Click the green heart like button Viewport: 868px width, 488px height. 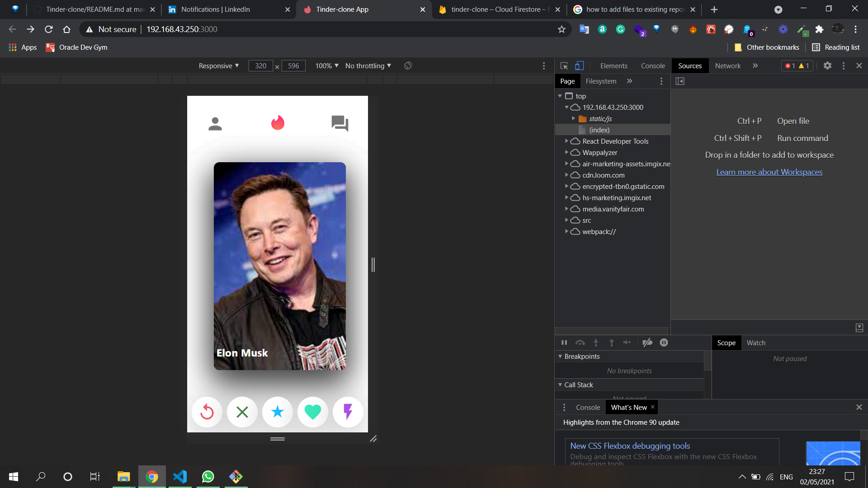click(x=312, y=412)
